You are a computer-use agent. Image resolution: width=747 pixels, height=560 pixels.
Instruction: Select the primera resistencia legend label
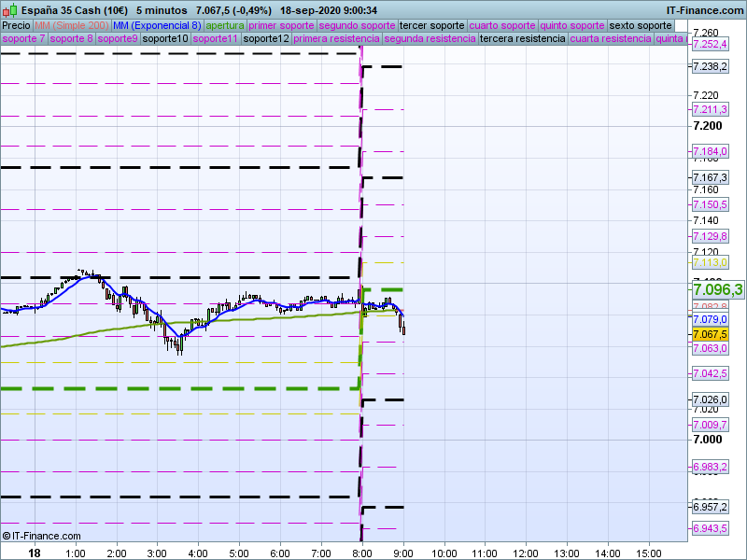pyautogui.click(x=336, y=39)
